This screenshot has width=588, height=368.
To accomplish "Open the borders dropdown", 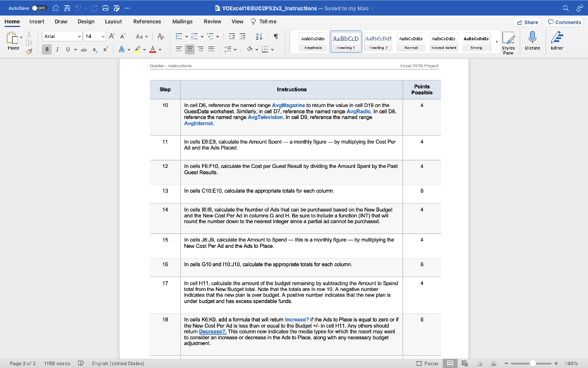I will pyautogui.click(x=272, y=49).
